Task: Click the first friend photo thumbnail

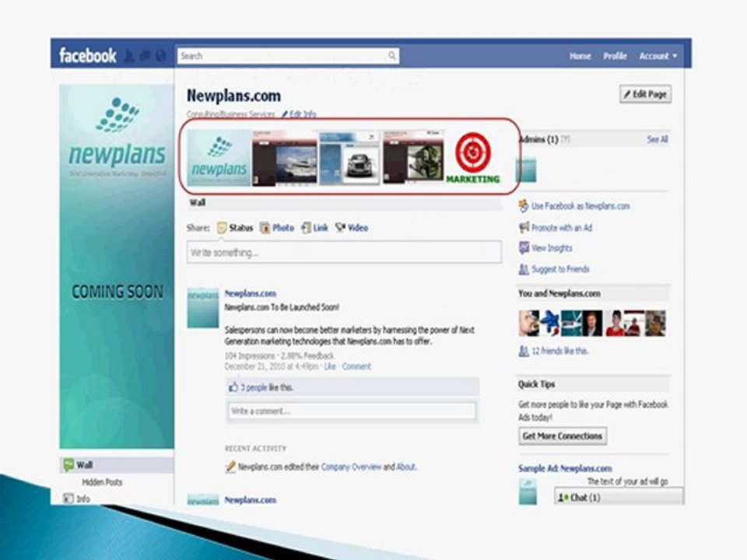Action: pyautogui.click(x=529, y=323)
